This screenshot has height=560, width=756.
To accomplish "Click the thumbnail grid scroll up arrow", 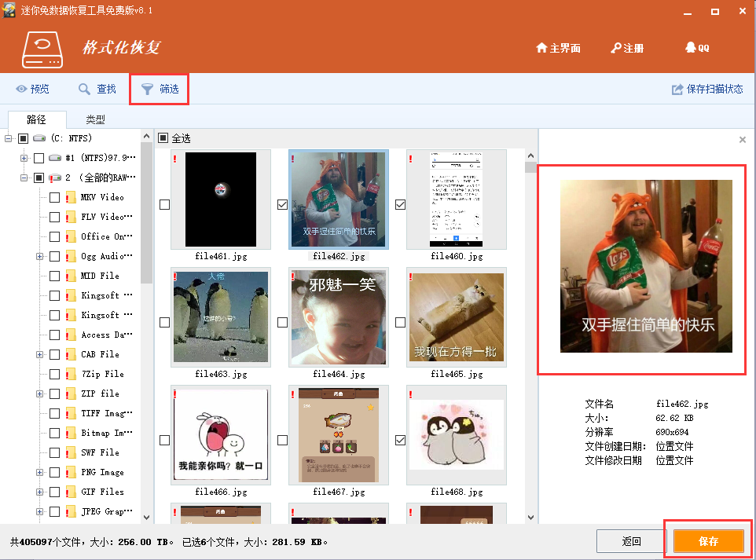I will click(530, 156).
